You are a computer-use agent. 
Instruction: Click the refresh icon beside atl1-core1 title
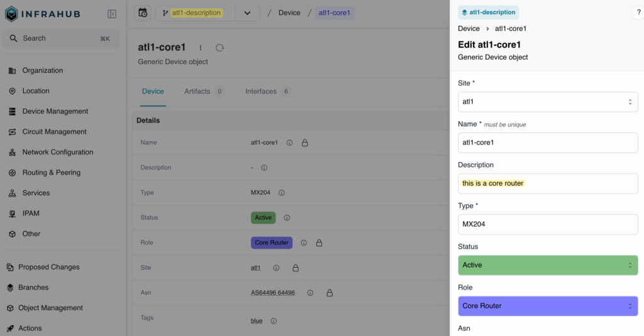[219, 48]
